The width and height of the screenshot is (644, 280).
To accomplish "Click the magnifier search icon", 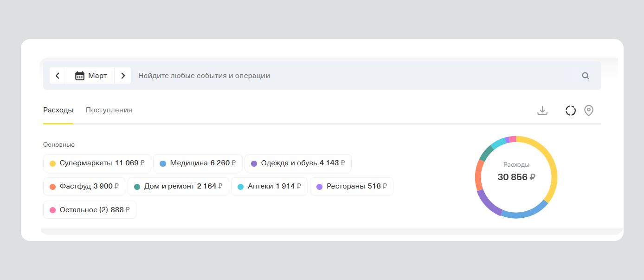I will click(x=586, y=76).
